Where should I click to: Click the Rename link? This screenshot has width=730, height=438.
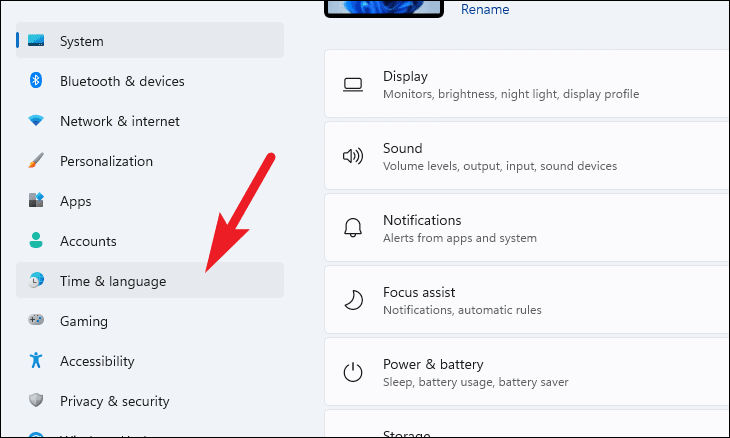[485, 9]
